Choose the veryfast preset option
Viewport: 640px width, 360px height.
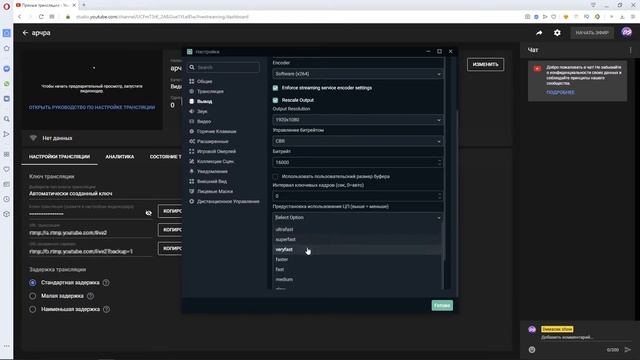tap(357, 249)
